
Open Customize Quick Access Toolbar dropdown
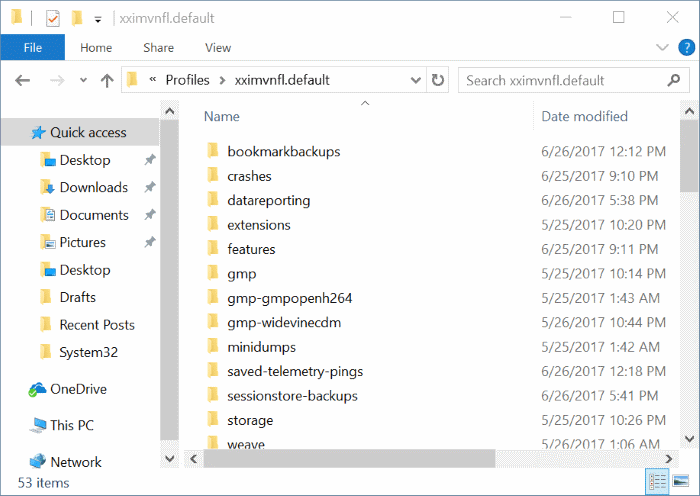pyautogui.click(x=97, y=19)
